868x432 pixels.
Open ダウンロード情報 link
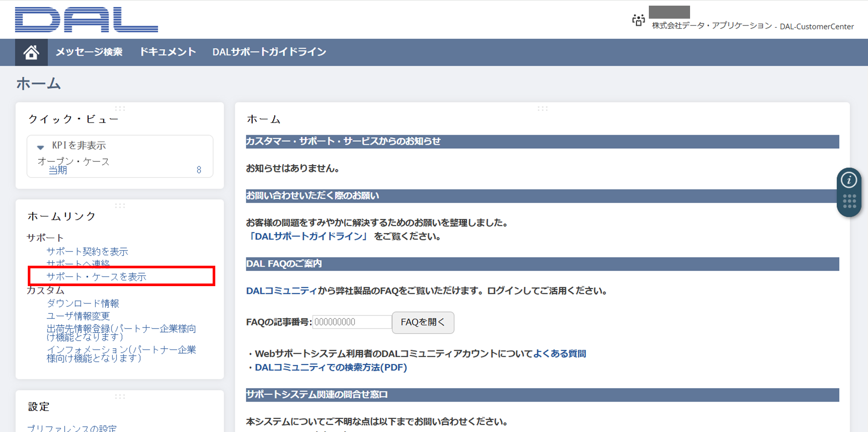83,303
